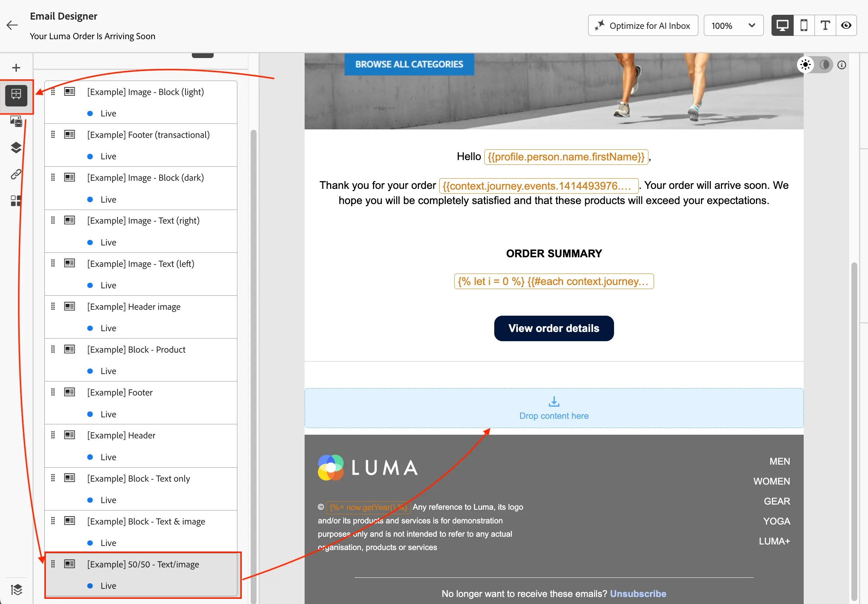The image size is (868, 604).
Task: Select the let i = 0 each loop token
Action: (x=554, y=281)
